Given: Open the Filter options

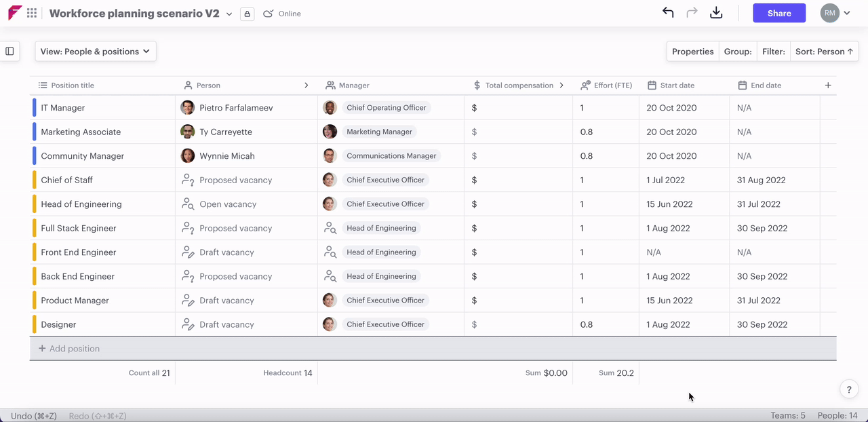Looking at the screenshot, I should click(773, 52).
